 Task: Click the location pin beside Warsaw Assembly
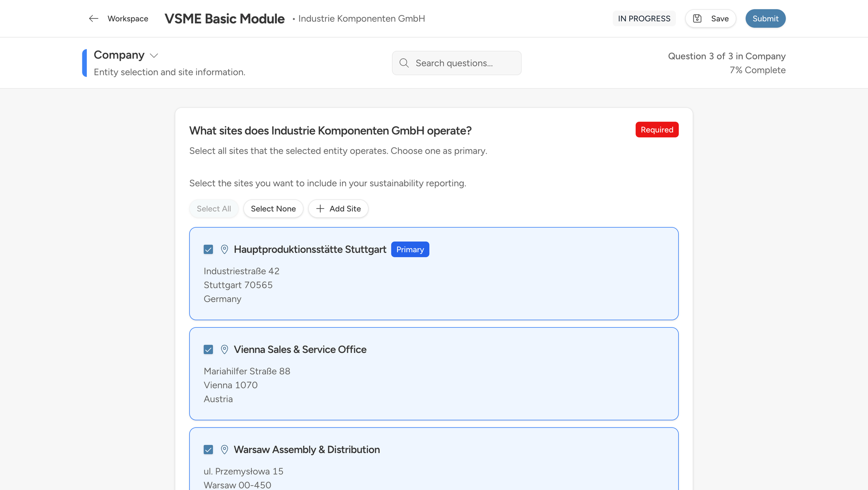[224, 450]
